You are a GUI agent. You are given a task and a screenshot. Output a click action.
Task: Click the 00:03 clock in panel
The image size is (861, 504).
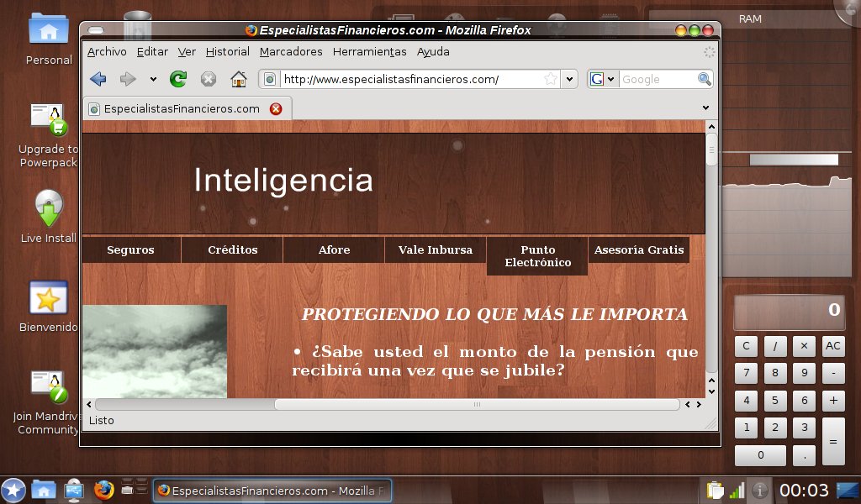click(x=804, y=491)
